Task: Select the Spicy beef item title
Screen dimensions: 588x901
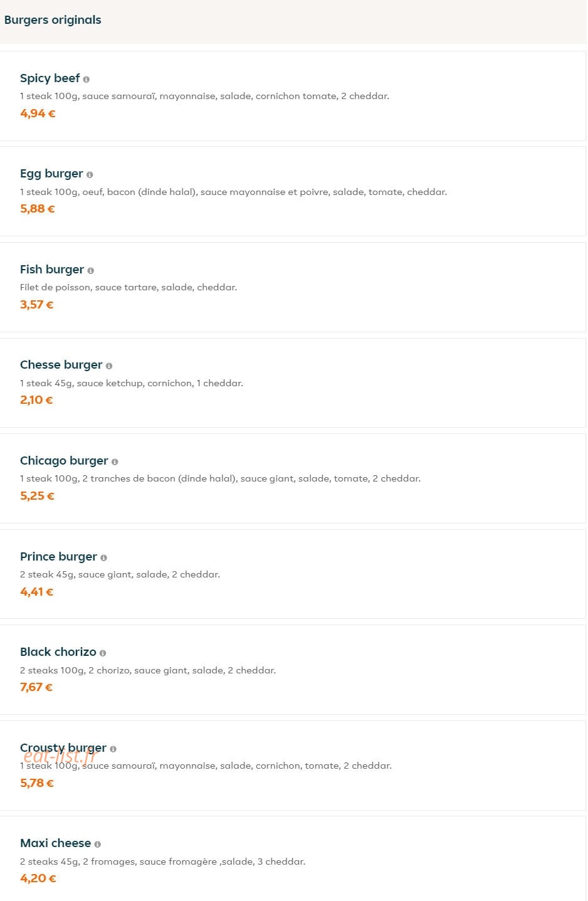Action: (x=50, y=78)
